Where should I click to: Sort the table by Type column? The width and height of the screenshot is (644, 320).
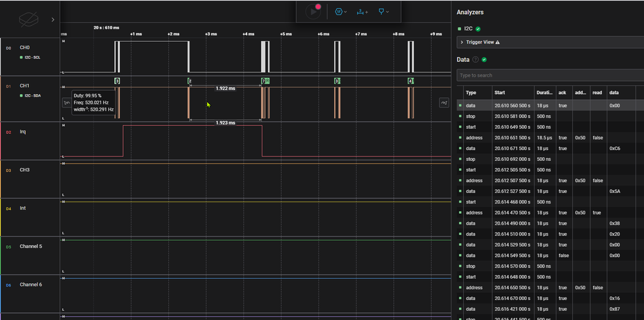click(471, 93)
